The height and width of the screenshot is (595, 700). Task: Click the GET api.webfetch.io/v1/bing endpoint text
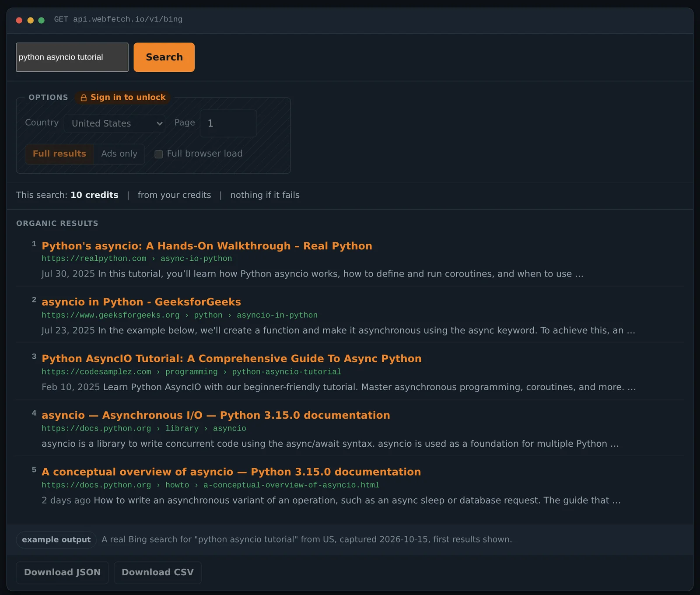tap(118, 19)
